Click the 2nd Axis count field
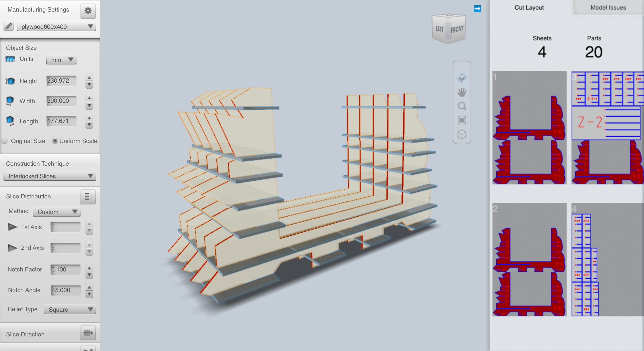The image size is (644, 351). [65, 248]
